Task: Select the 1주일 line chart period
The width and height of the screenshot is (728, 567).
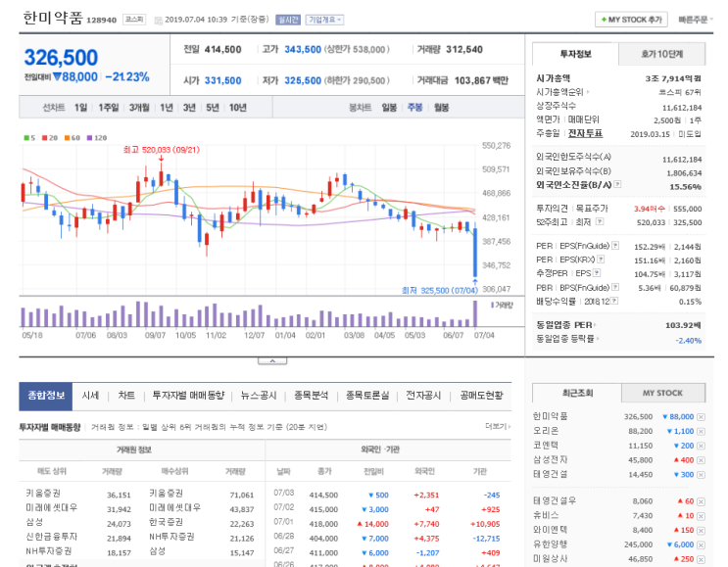Action: pyautogui.click(x=108, y=108)
